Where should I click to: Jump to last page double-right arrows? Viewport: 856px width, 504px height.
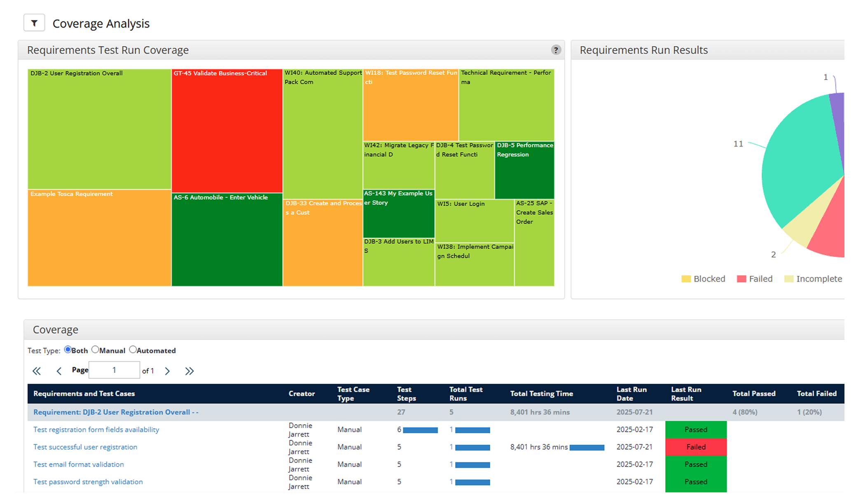pyautogui.click(x=189, y=371)
